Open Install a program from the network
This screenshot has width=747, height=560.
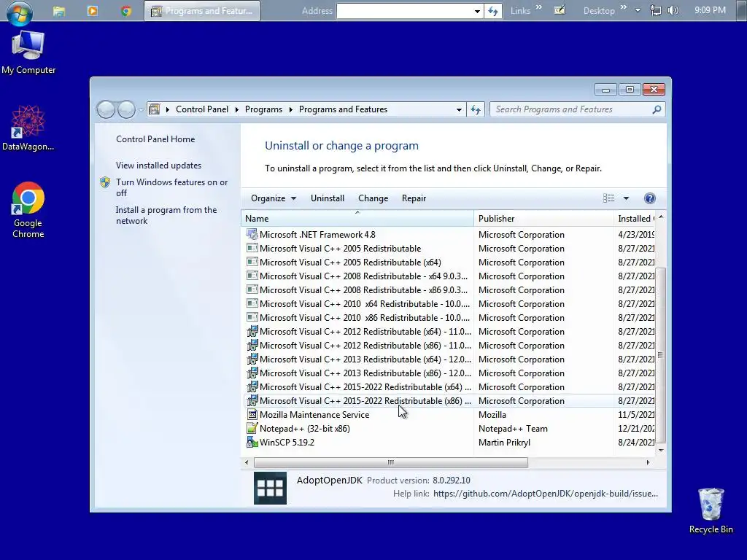(x=166, y=215)
